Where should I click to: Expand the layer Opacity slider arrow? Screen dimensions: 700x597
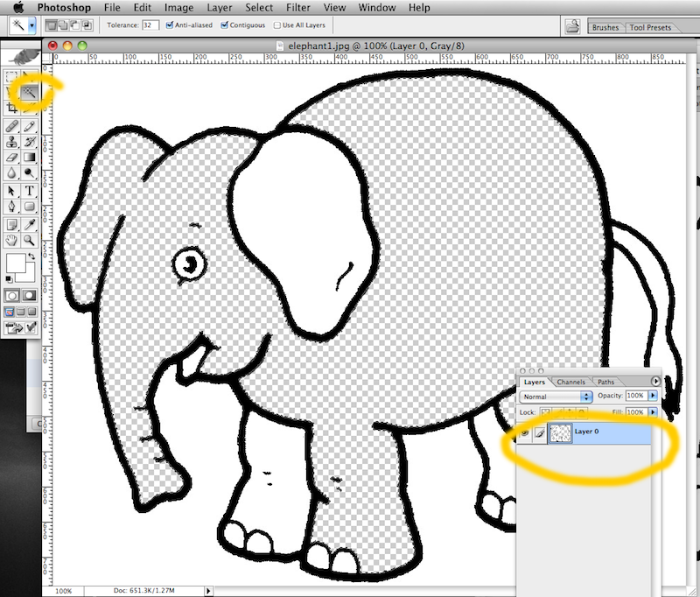point(652,397)
